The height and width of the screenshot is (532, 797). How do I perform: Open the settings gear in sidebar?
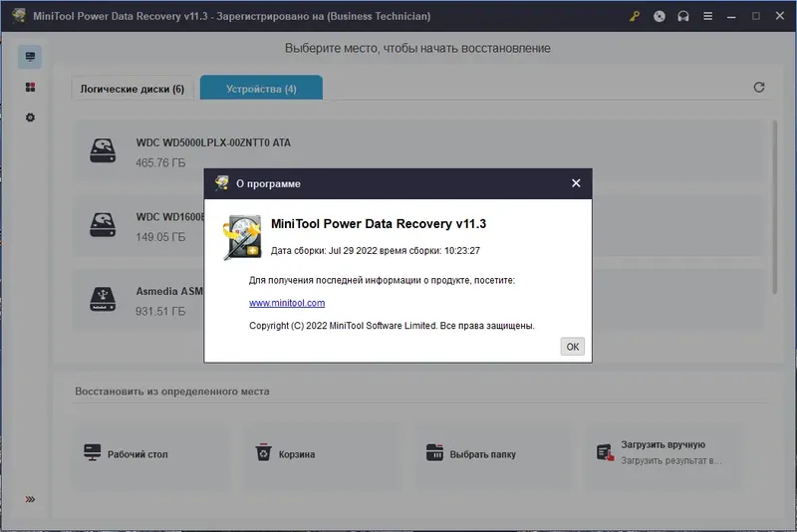(30, 118)
